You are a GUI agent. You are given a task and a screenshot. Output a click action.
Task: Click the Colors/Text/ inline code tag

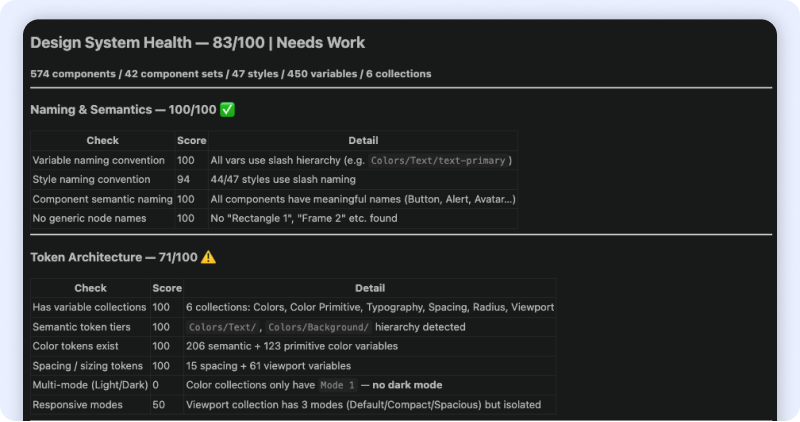tap(222, 327)
